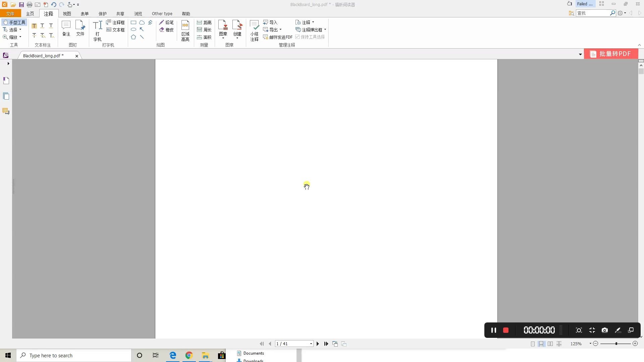Switch to facing pages view mode
644x362 pixels.
click(550, 344)
